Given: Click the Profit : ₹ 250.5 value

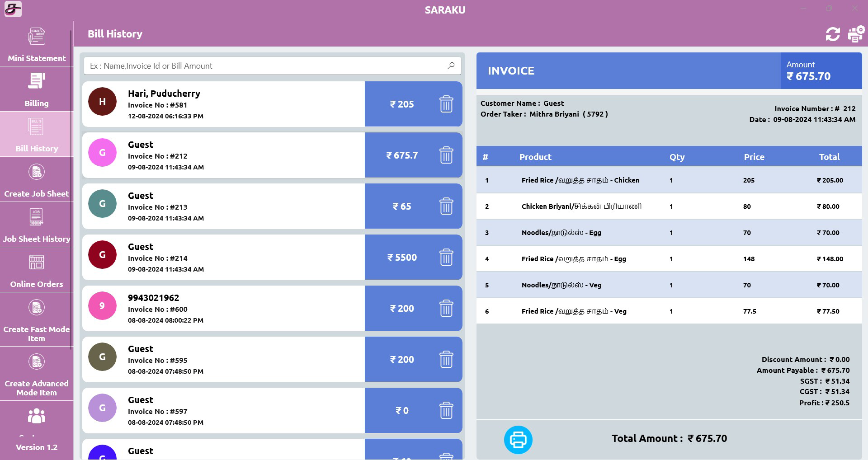Looking at the screenshot, I should coord(824,403).
